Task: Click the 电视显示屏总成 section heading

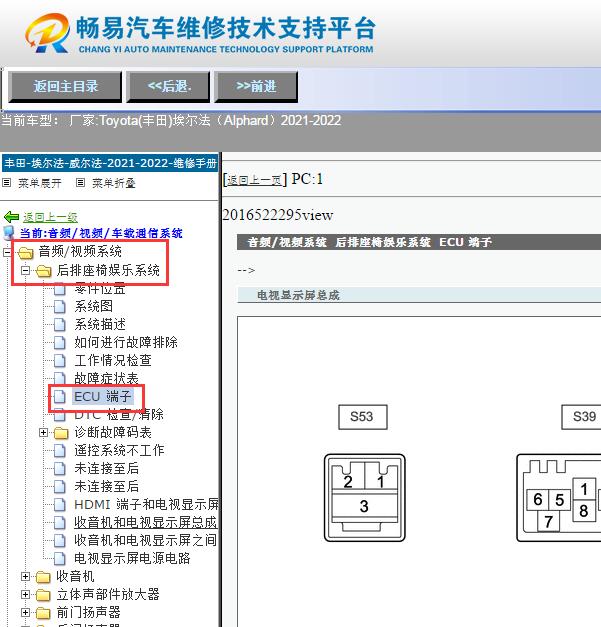Action: 298,296
